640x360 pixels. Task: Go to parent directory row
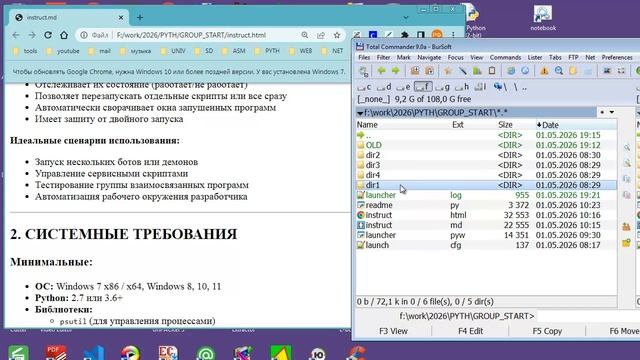point(486,135)
